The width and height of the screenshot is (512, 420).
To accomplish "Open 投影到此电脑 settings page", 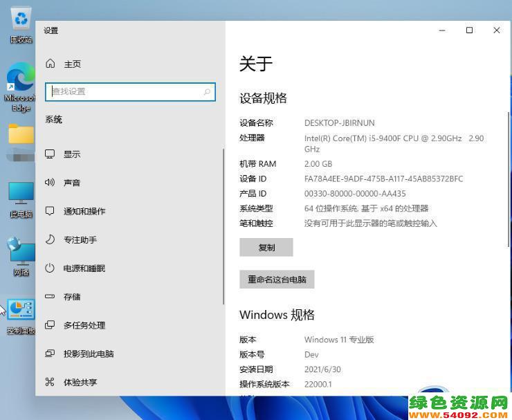I will (89, 354).
